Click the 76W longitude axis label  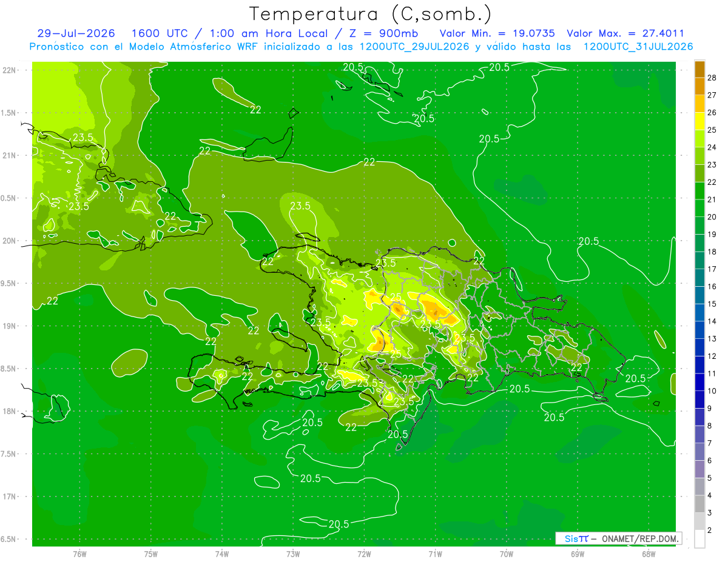(79, 554)
